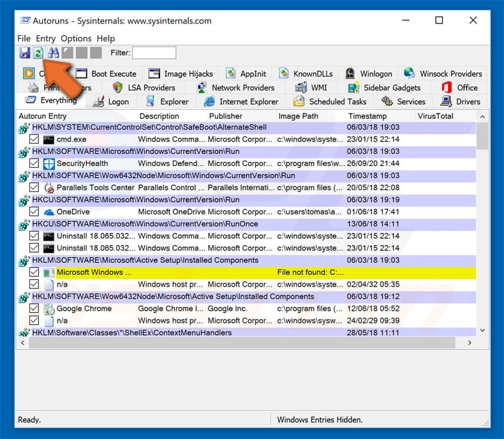Click the vertical scrollbar down arrow
The width and height of the screenshot is (504, 439).
click(482, 331)
